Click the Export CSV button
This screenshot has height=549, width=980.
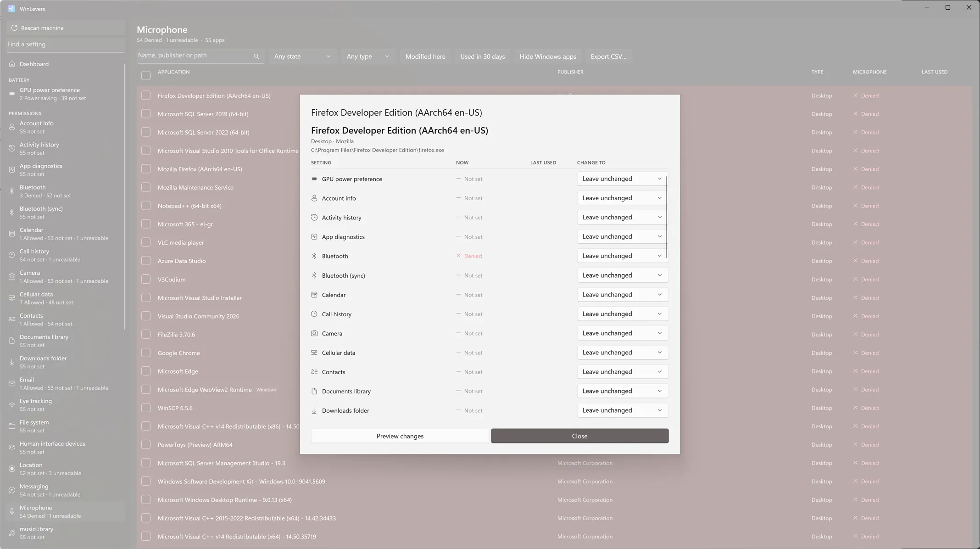(608, 56)
